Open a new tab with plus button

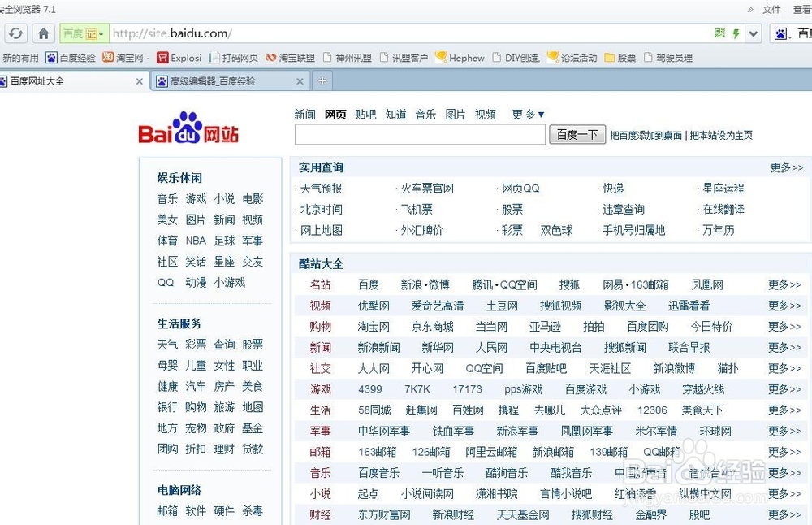point(322,80)
